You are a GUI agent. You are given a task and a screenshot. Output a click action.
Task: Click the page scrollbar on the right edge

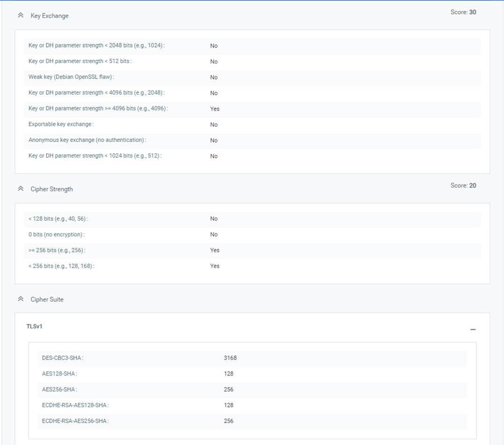point(502,222)
